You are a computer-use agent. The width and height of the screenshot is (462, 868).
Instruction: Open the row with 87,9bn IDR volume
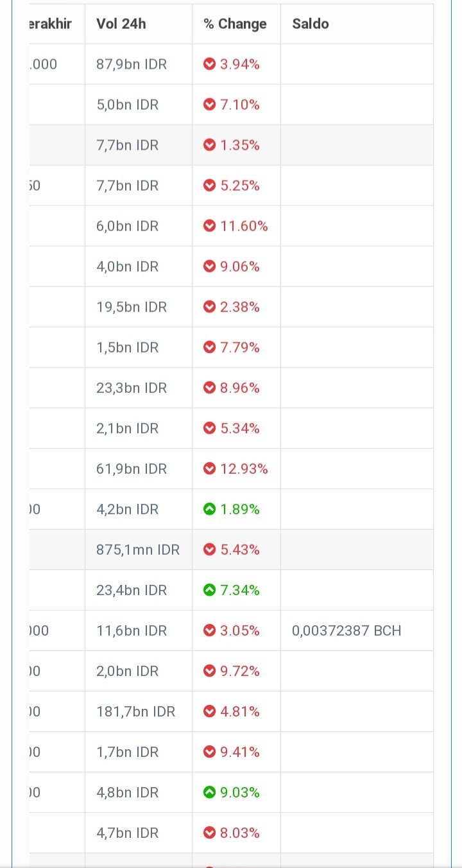[231, 64]
